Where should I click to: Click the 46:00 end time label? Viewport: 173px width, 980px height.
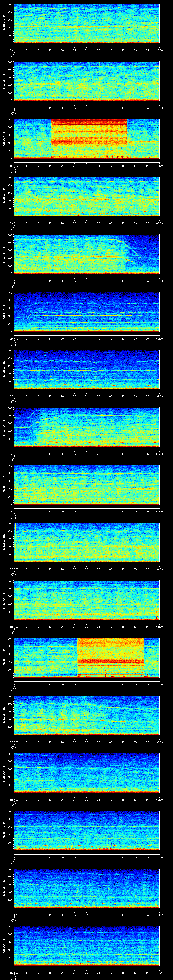tap(160, 108)
